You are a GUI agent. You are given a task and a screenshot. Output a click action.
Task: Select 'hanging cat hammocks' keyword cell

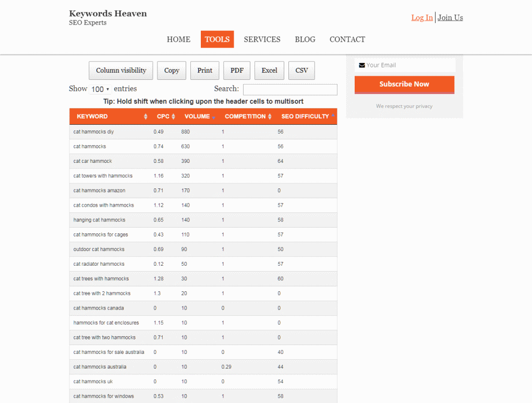pos(99,220)
